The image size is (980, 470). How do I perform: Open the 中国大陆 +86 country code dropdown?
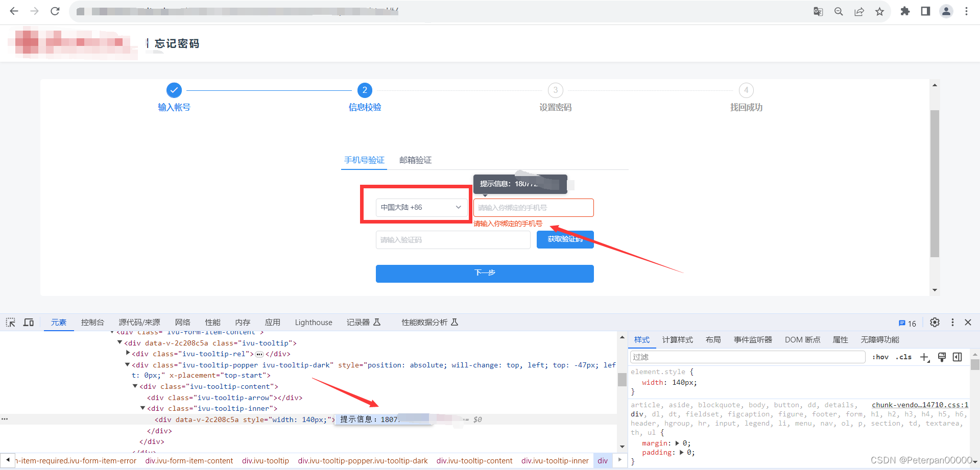coord(422,207)
